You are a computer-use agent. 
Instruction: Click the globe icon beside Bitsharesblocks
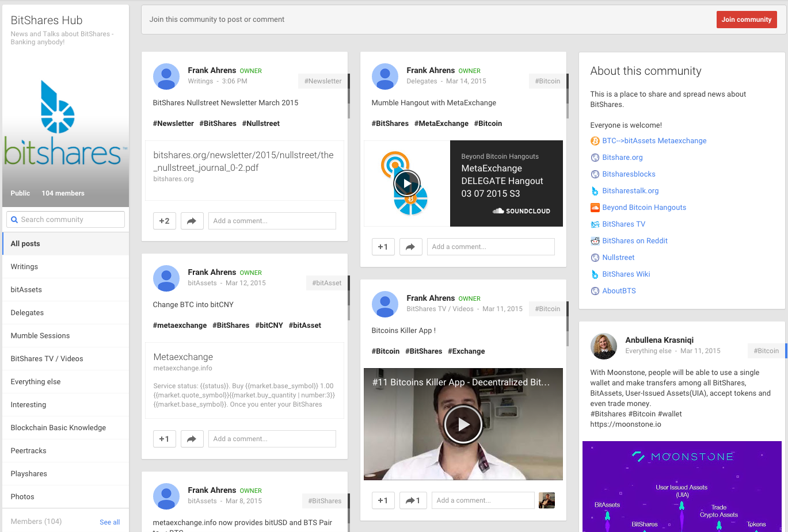click(x=595, y=174)
